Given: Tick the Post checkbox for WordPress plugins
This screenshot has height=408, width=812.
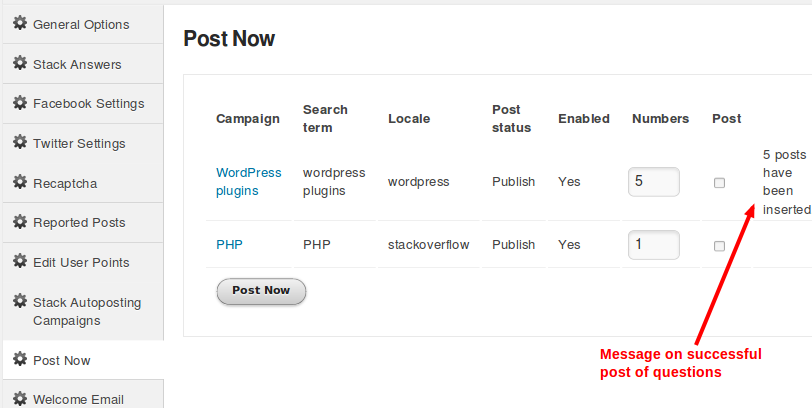Looking at the screenshot, I should [x=719, y=183].
